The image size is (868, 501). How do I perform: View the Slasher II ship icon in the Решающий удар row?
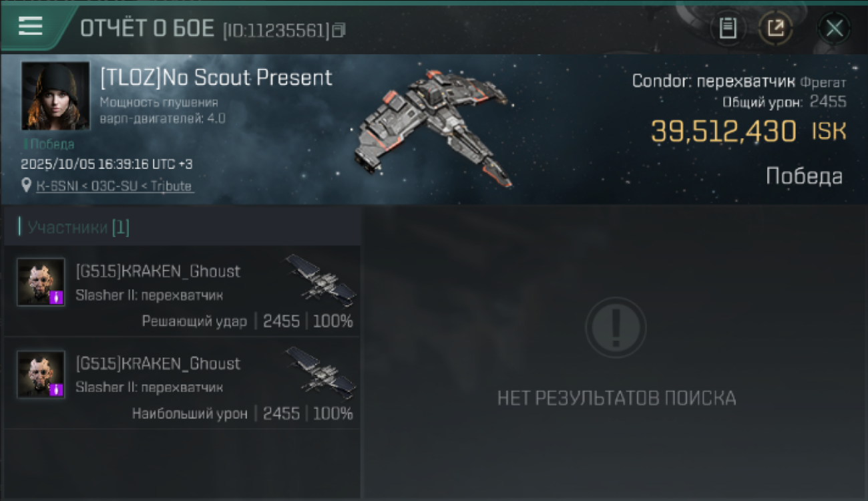[x=321, y=279]
